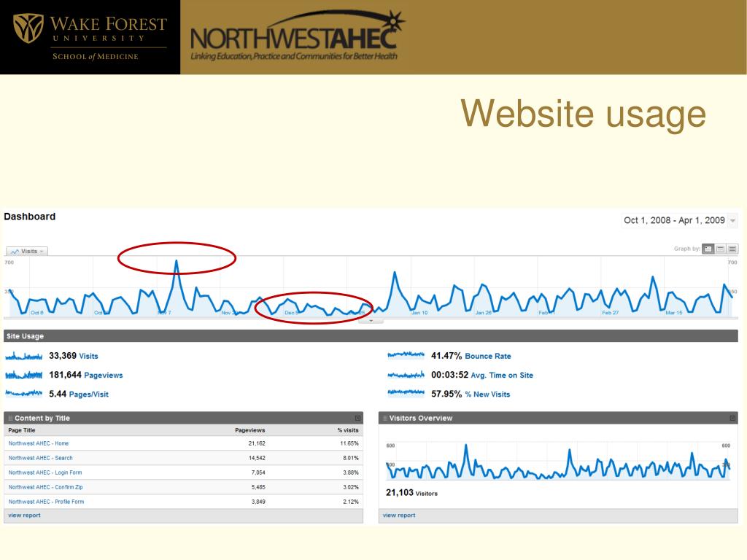Screen dimensions: 747x560
Task: Click the Pages/Visit sparkline thumbnail
Action: click(x=24, y=393)
